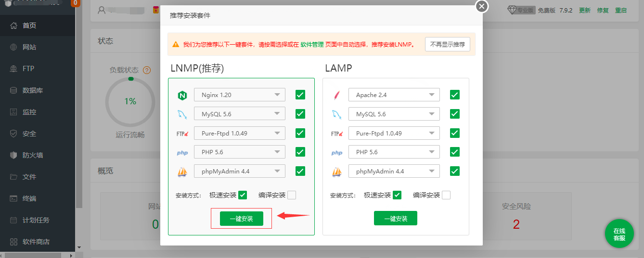Click the 更新 update link

(585, 10)
